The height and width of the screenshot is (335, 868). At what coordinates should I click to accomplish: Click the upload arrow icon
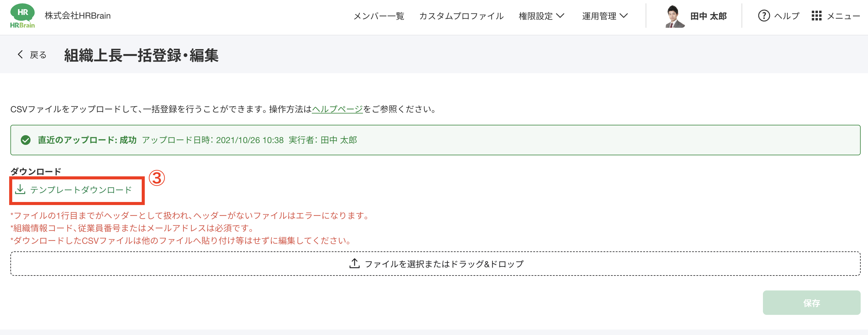click(x=354, y=264)
